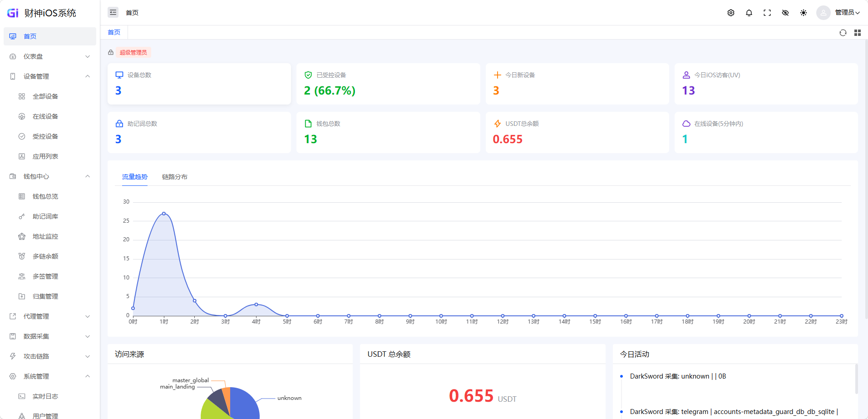Refresh the current tab page
Screen dimensions: 868x419
pos(843,33)
